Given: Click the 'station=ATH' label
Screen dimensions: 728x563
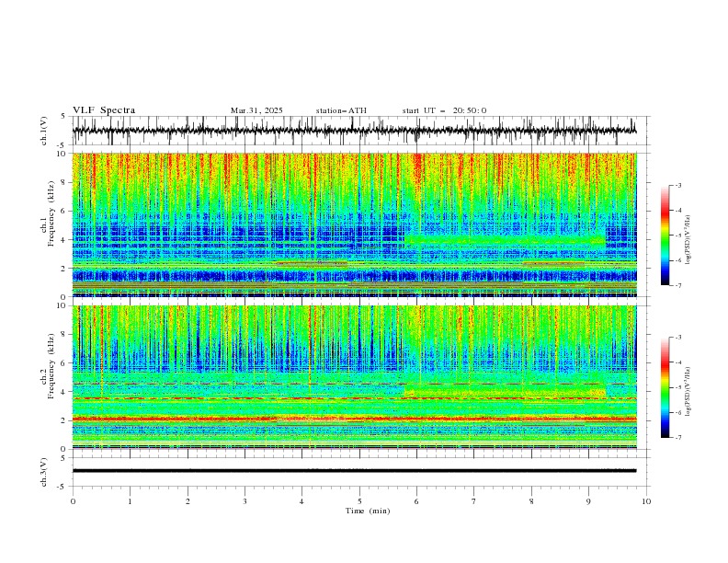Looking at the screenshot, I should pos(341,110).
